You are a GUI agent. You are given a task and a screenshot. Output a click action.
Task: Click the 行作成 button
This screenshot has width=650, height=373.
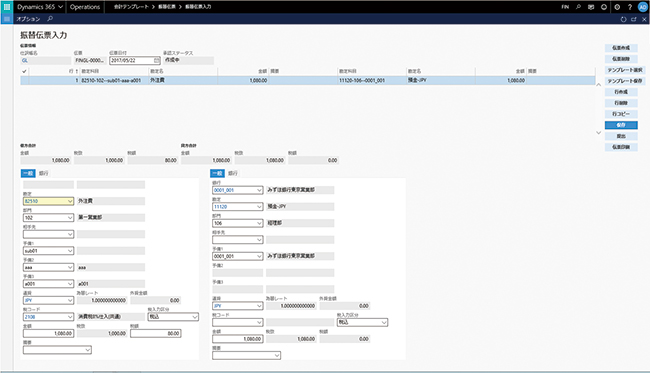point(621,92)
